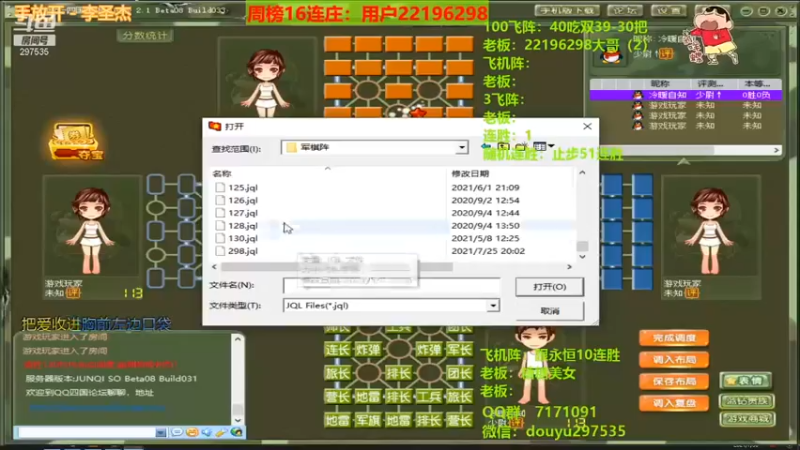Viewport: 800px width, 450px height.
Task: Click the 夺宝 treasure chest icon
Action: coord(76,142)
